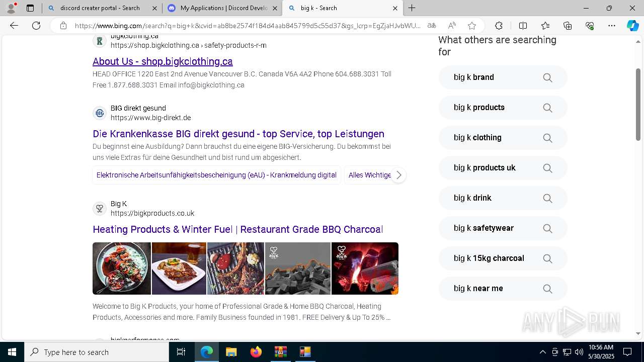This screenshot has height=362, width=644.
Task: Show hidden system tray icons
Action: [542, 352]
